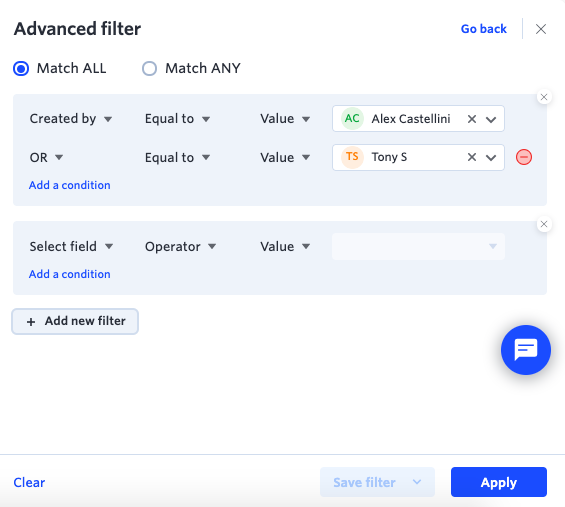Select the Match ALL radio button
The width and height of the screenshot is (565, 507).
coord(21,68)
